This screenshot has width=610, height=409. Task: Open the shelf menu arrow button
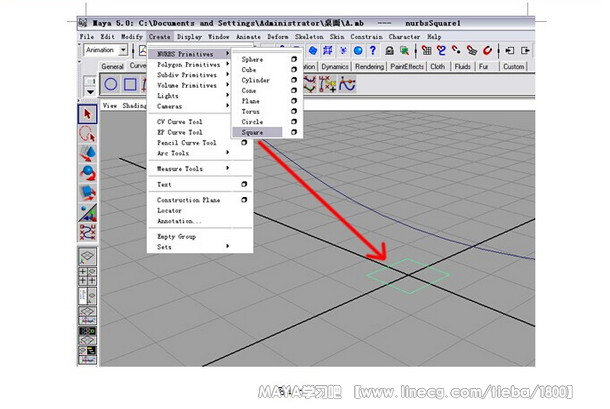90,92
